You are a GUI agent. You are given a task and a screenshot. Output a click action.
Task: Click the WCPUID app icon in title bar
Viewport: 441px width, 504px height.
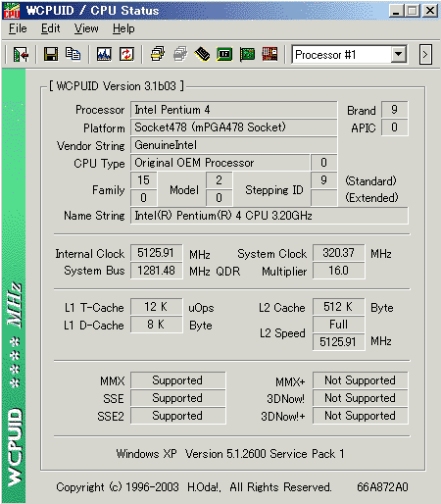(x=11, y=11)
